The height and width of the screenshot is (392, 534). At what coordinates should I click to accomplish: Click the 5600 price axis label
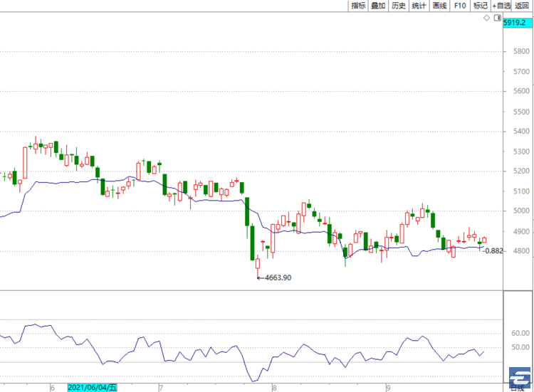[521, 91]
